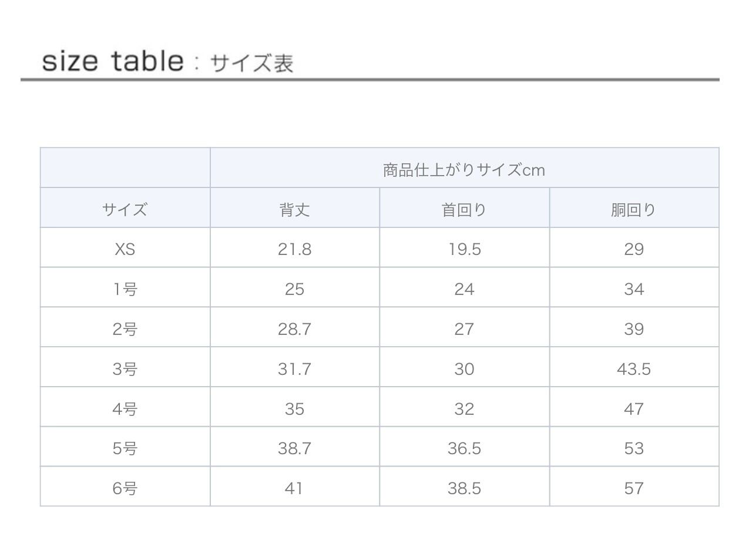Select the XS size row label
This screenshot has width=739, height=560.
(125, 249)
